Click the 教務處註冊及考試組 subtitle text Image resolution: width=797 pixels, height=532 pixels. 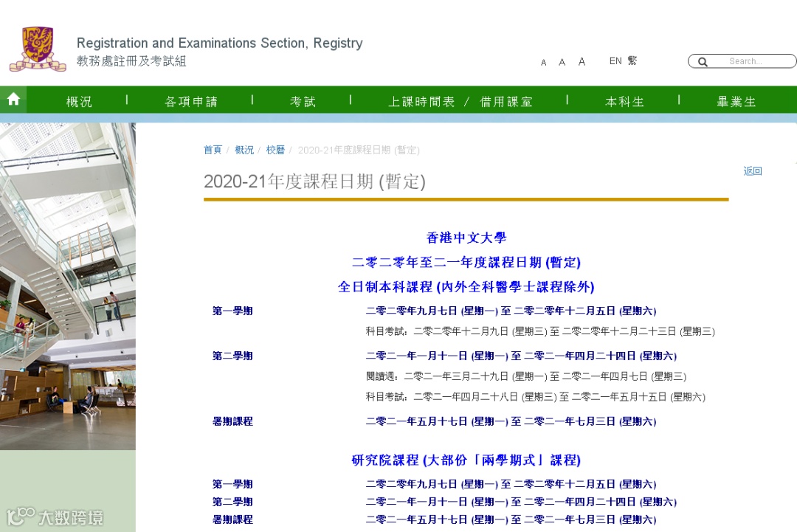coord(131,61)
